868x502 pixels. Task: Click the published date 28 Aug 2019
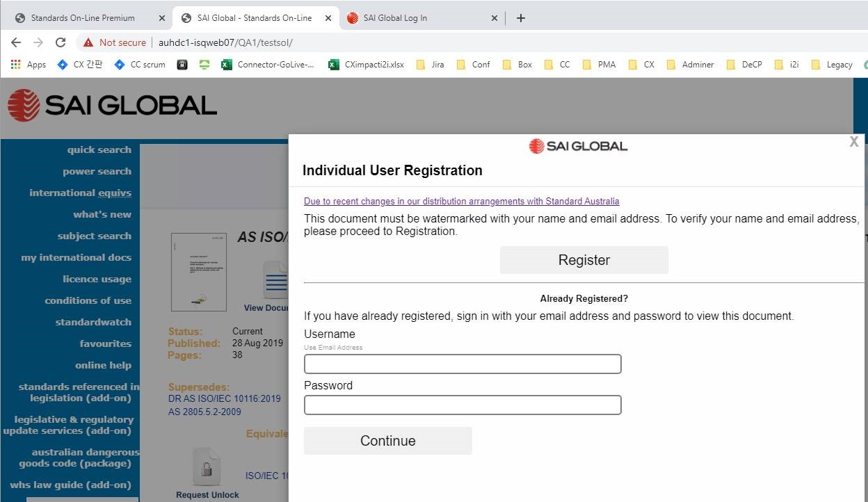tap(257, 343)
